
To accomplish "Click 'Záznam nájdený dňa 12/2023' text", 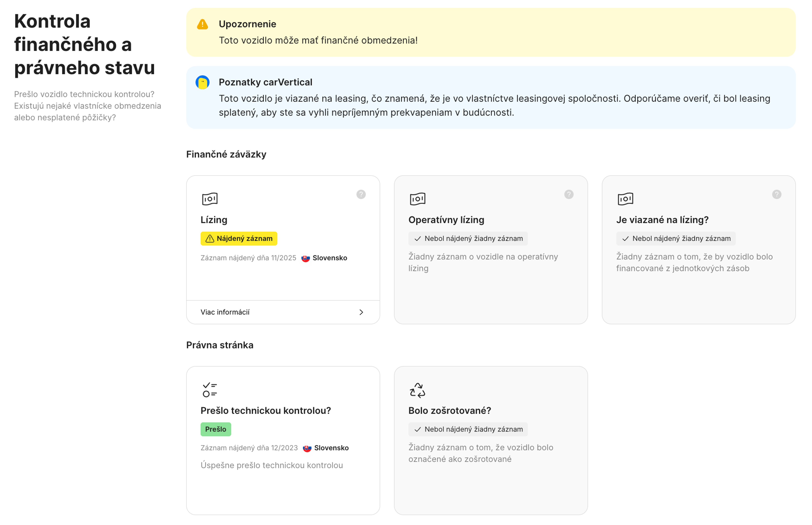I will click(x=249, y=448).
